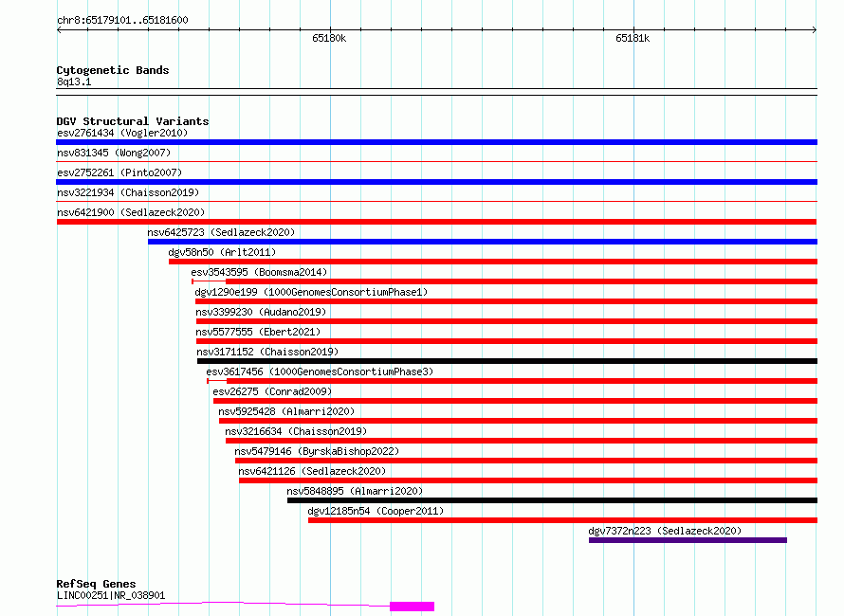Open the Cytogenetic Bands track title
Image resolution: width=844 pixels, height=616 pixels.
(x=113, y=70)
